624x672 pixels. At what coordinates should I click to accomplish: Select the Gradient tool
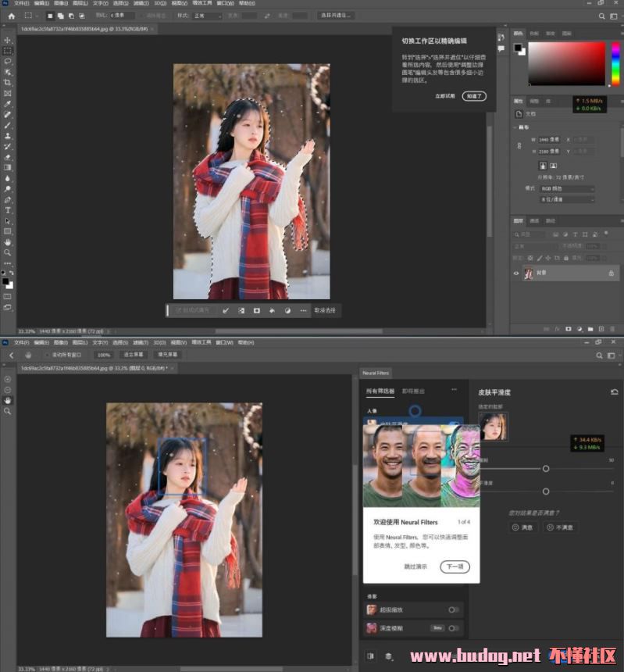click(8, 167)
